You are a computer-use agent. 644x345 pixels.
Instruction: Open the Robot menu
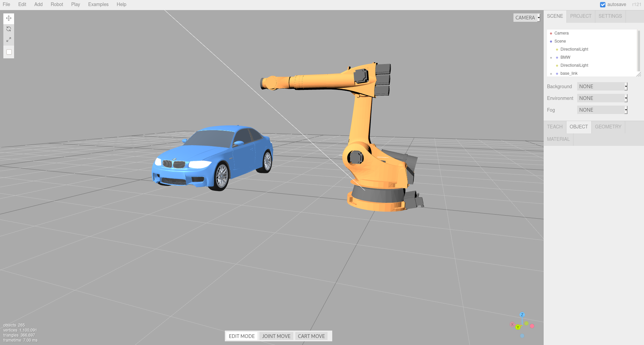(57, 4)
